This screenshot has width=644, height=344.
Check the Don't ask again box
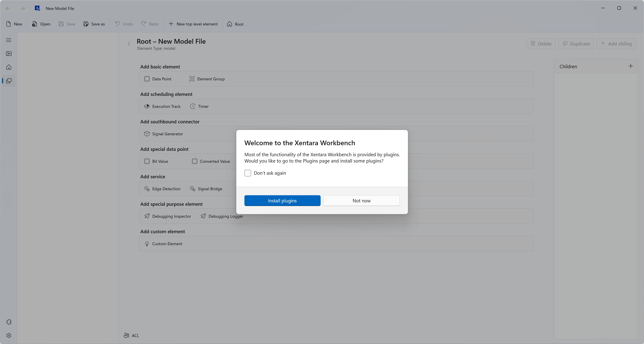(x=248, y=173)
